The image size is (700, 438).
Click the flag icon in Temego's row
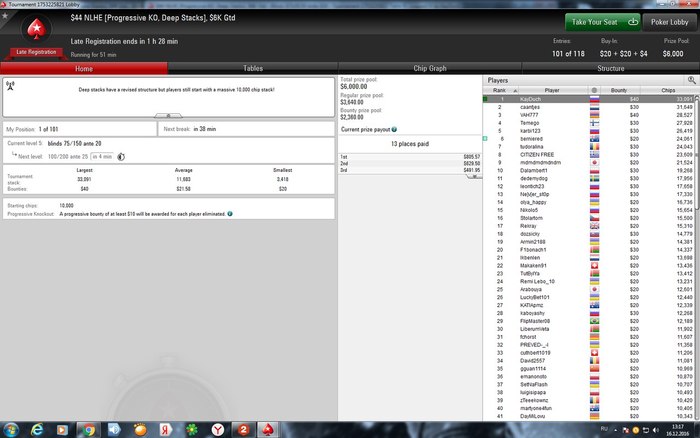[x=594, y=123]
